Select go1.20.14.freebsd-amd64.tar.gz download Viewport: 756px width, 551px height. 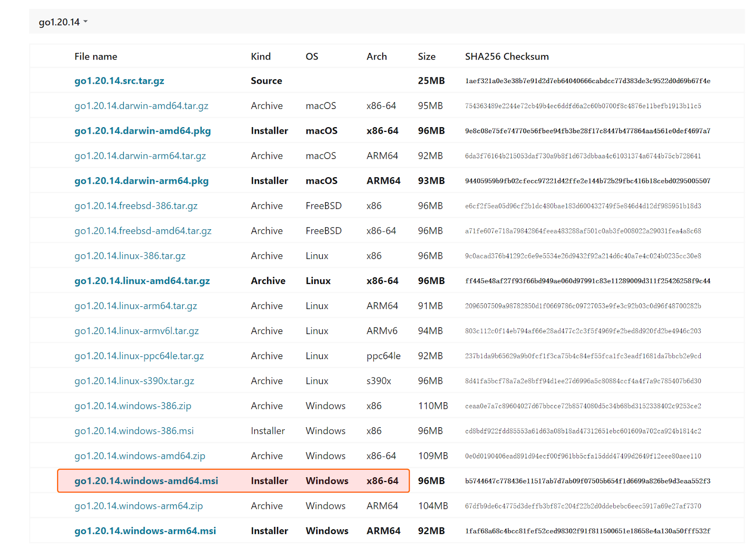click(143, 231)
